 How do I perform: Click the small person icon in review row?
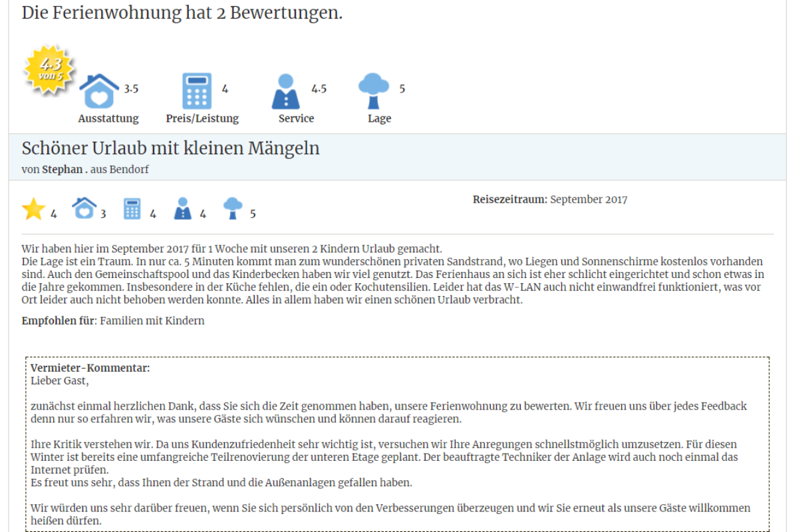[182, 209]
